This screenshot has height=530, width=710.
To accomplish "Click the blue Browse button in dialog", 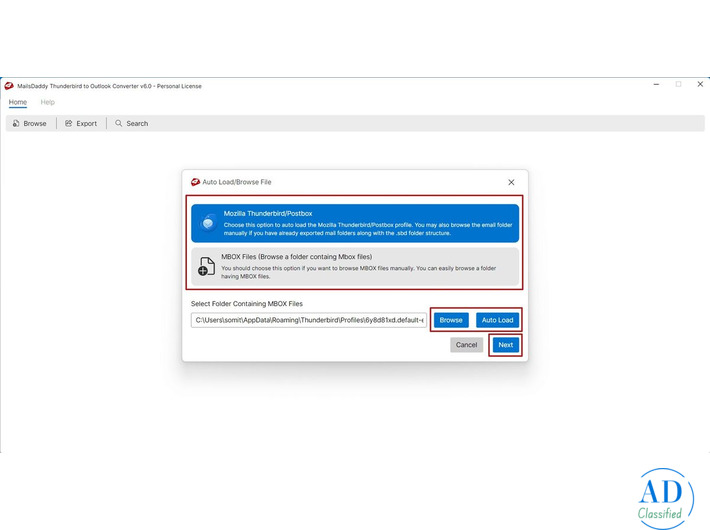I will 451,320.
